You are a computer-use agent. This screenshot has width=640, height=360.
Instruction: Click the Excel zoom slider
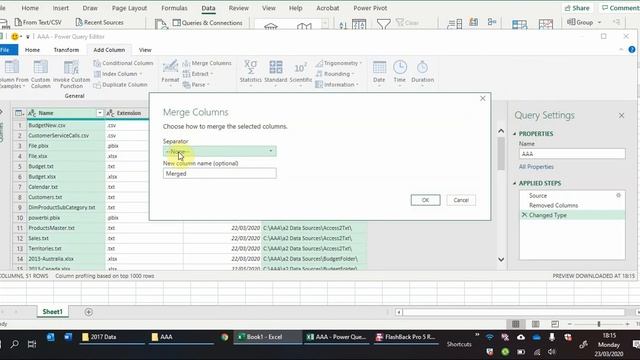pos(599,324)
